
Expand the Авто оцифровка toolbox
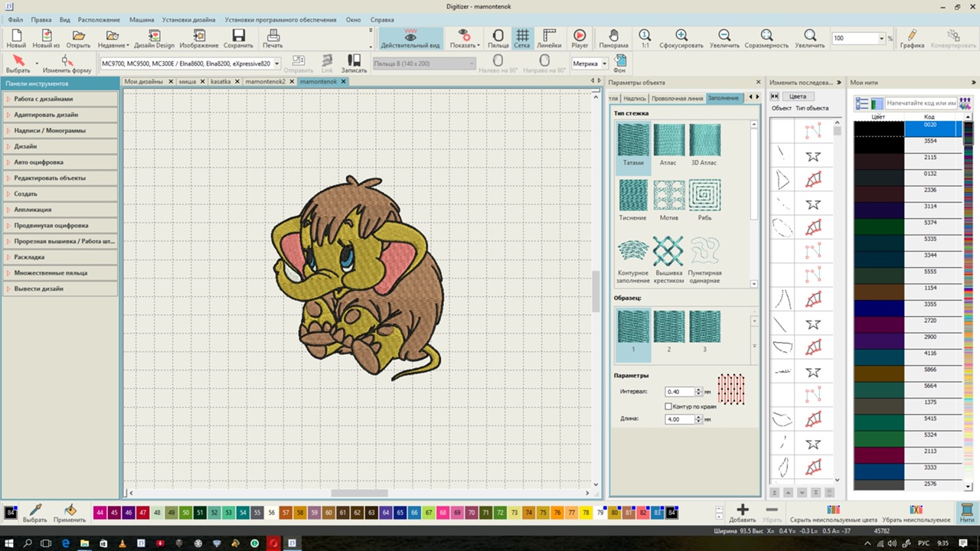click(60, 162)
